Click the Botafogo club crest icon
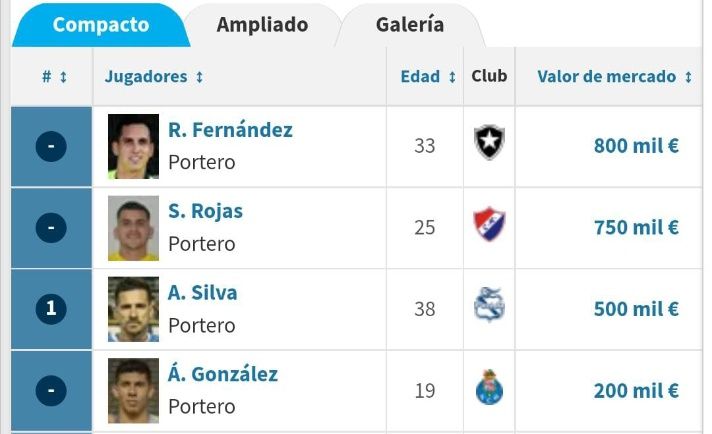 pos(489,146)
